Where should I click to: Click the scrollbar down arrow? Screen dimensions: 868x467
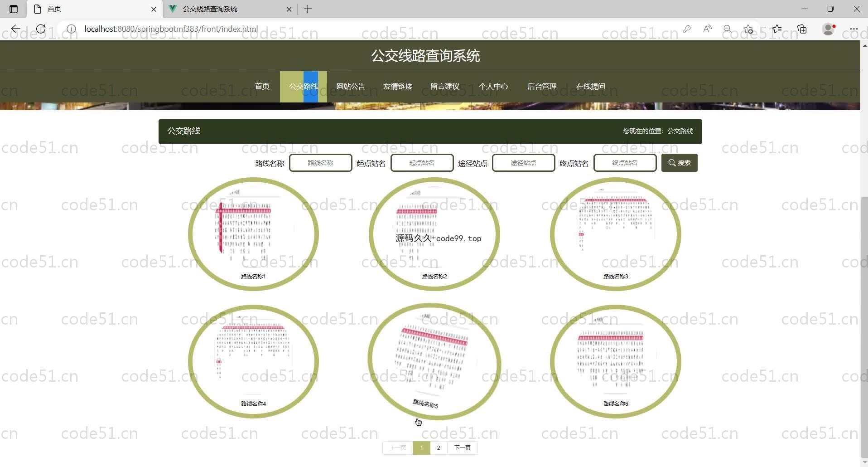(x=864, y=462)
